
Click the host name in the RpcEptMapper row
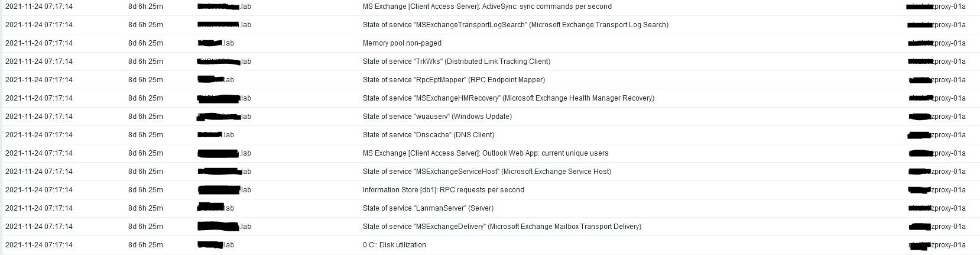(216, 80)
